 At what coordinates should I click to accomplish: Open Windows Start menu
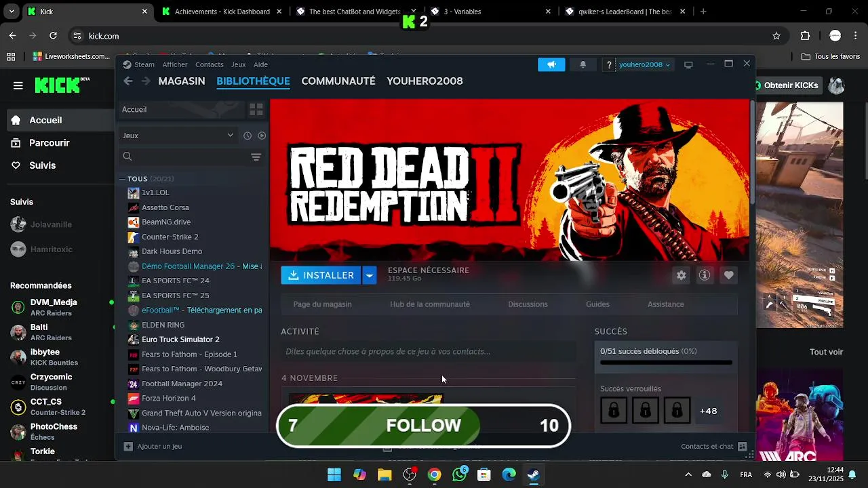point(334,474)
